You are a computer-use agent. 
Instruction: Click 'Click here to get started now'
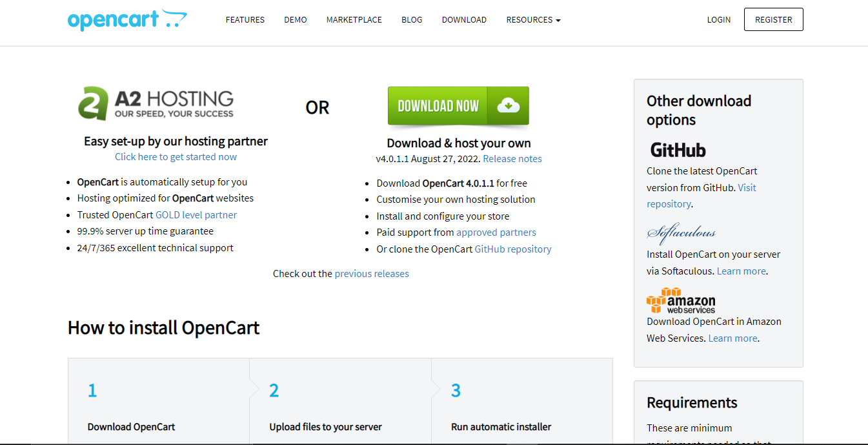[176, 157]
